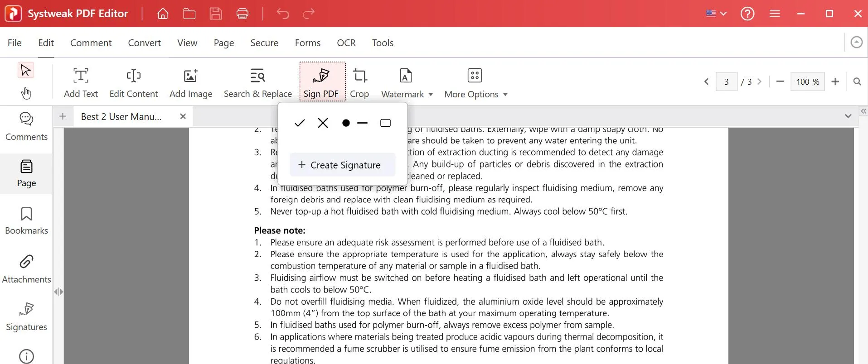Switch to the Page tab
This screenshot has width=868, height=364.
coord(224,43)
